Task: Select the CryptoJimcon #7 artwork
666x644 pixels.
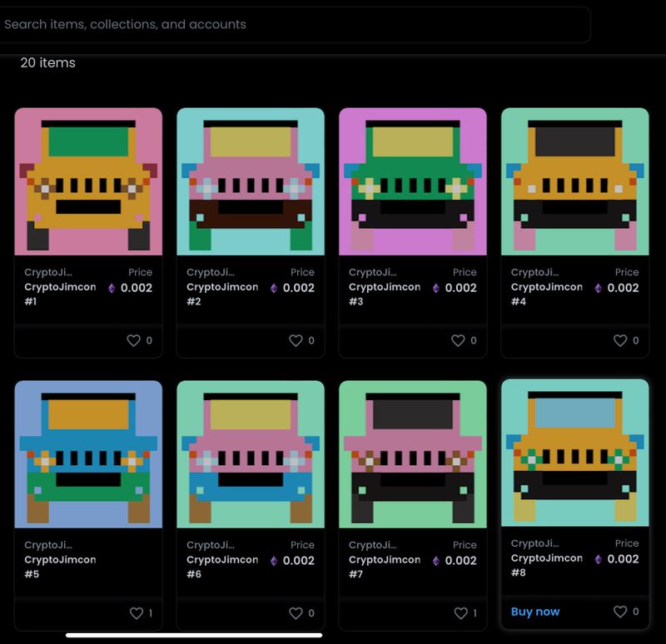Action: (413, 454)
